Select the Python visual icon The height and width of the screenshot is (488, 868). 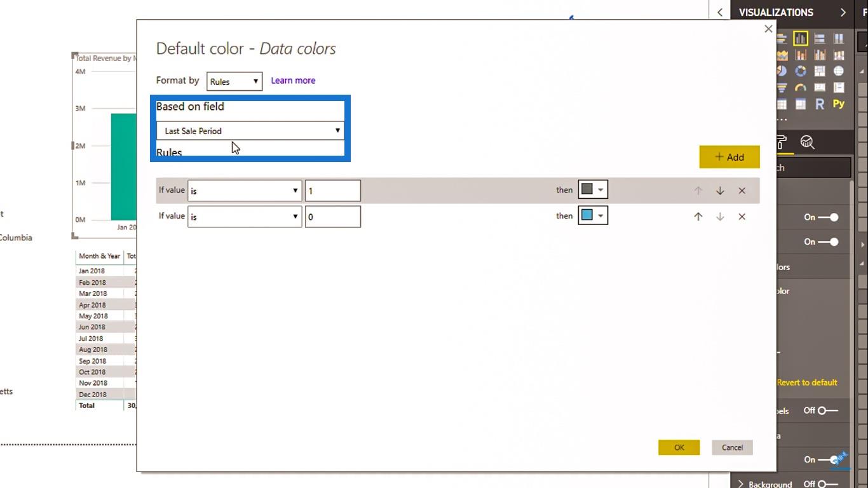(x=839, y=104)
